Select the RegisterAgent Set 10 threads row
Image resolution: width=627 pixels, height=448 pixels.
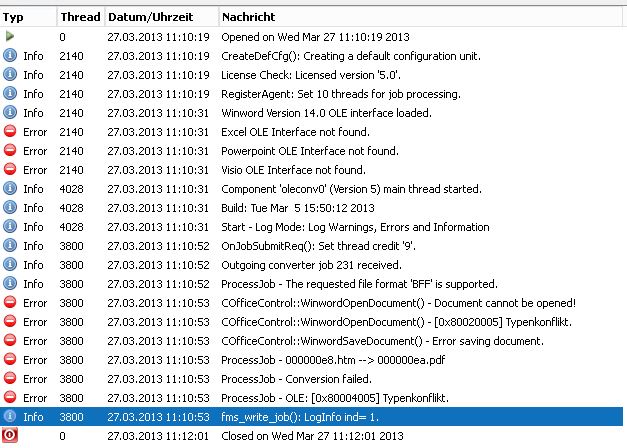[312, 94]
